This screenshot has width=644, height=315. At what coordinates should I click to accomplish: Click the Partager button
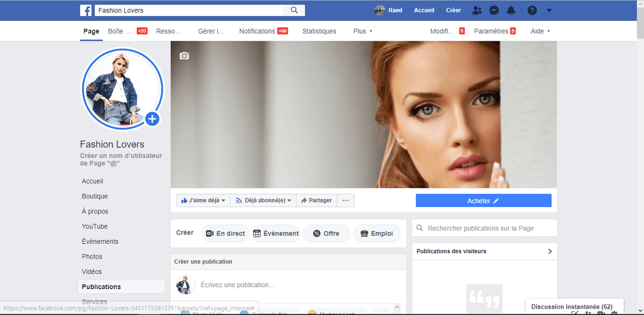point(316,200)
